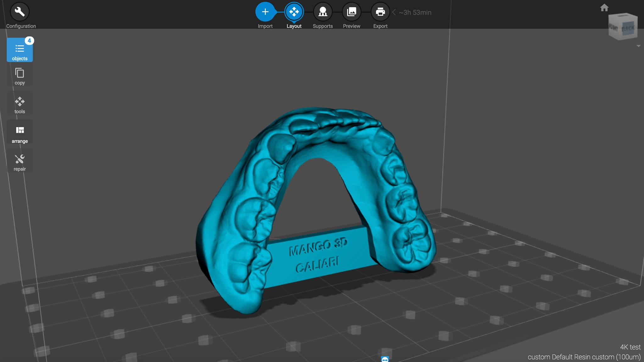Viewport: 644px width, 362px height.
Task: Open the tools move panel
Action: [x=20, y=105]
